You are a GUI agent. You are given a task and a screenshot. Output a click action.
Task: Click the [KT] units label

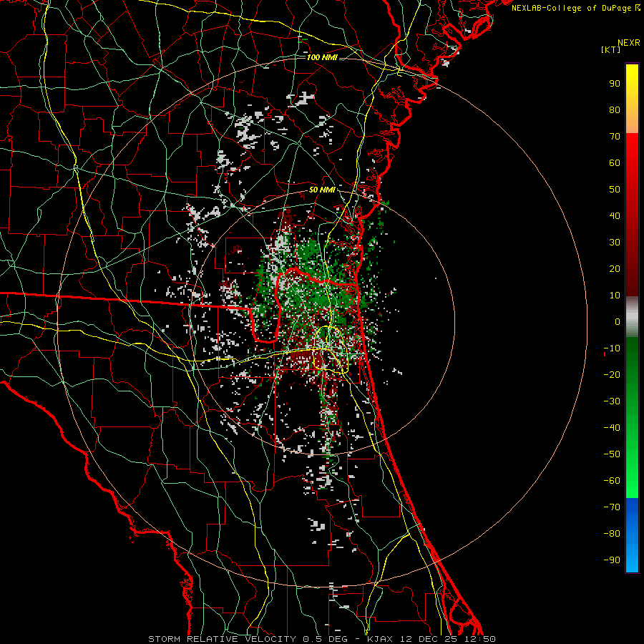pyautogui.click(x=610, y=49)
